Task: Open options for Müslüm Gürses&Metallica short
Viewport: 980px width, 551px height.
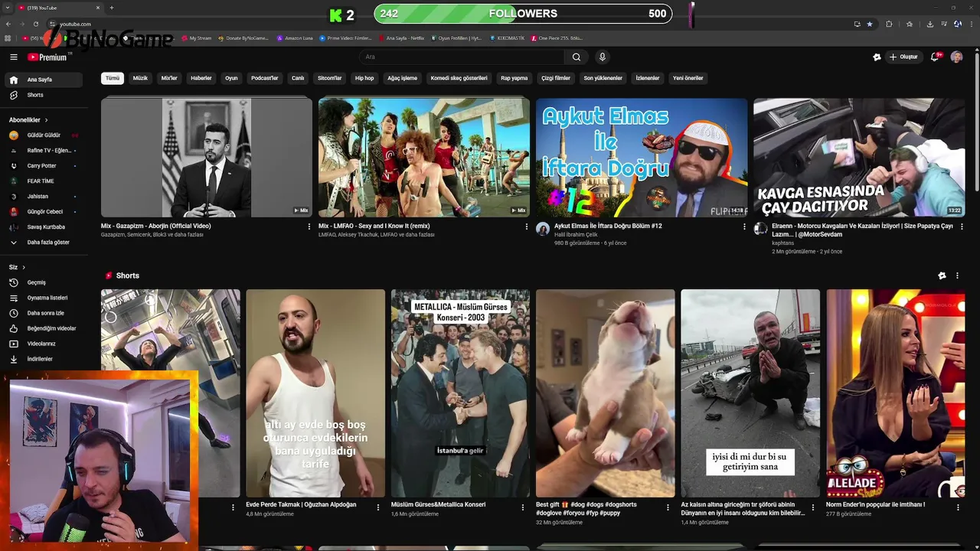Action: [523, 507]
